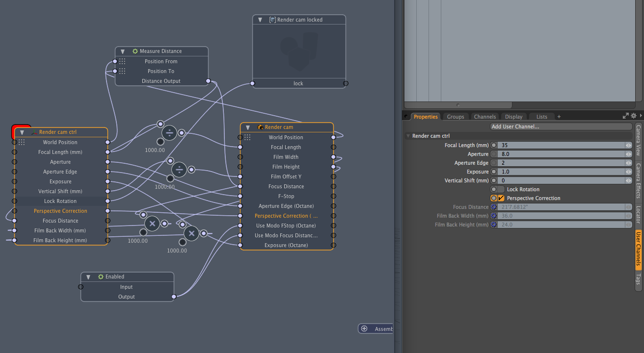This screenshot has height=353, width=644.
Task: Enable the Lock Rotation checkbox
Action: 501,189
